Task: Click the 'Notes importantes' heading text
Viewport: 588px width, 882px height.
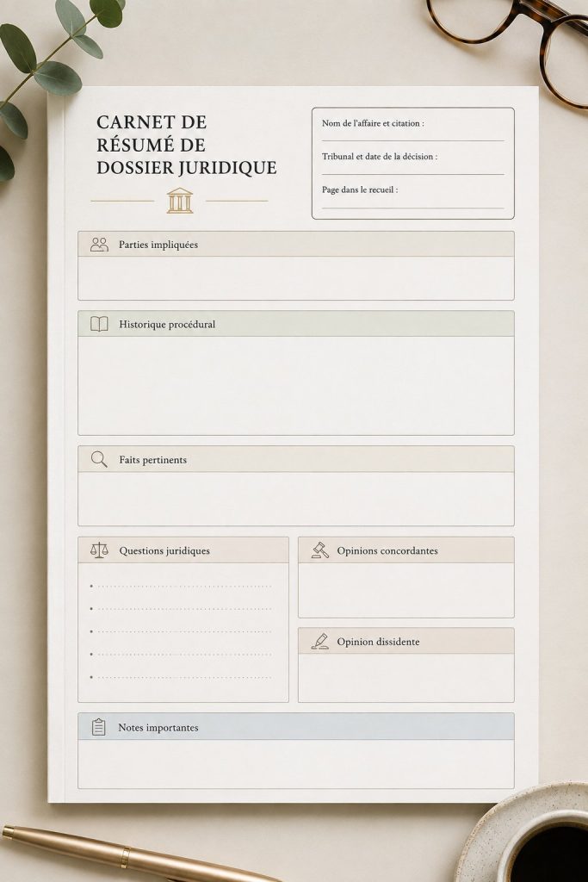Action: click(158, 727)
